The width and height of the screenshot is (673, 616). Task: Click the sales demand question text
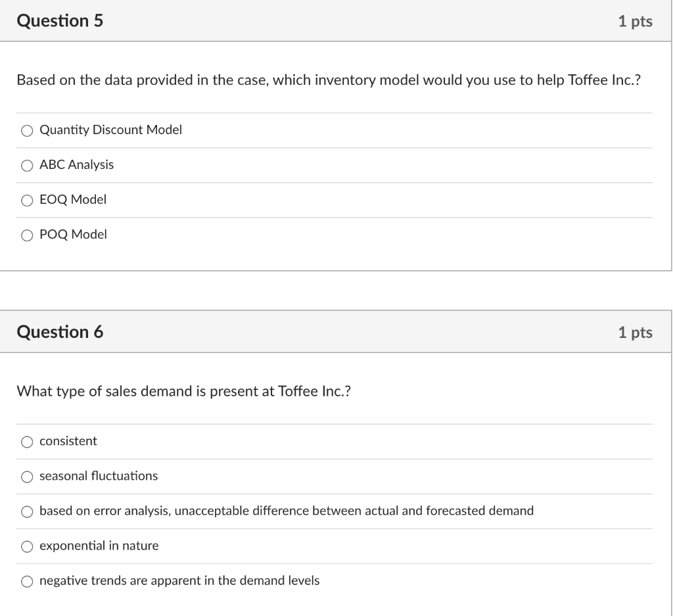[x=184, y=392]
